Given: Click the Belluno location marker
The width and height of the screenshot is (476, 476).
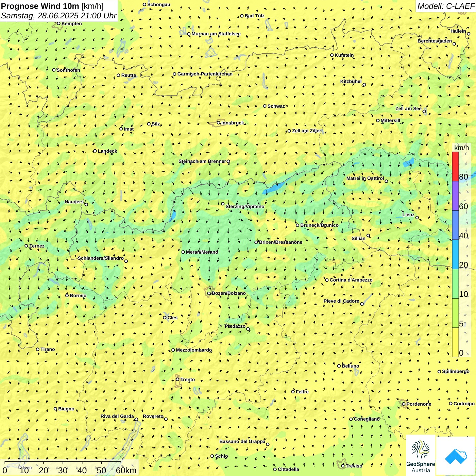Looking at the screenshot, I should point(339,366).
